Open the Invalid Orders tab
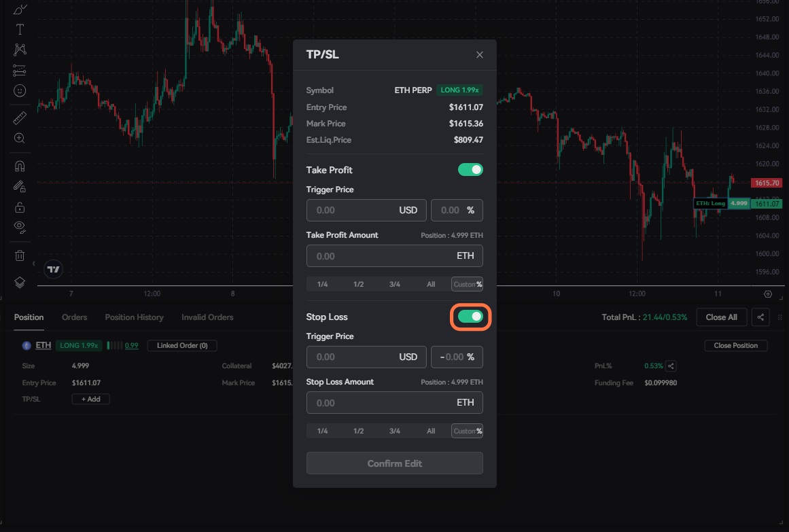The width and height of the screenshot is (789, 532). click(x=207, y=317)
